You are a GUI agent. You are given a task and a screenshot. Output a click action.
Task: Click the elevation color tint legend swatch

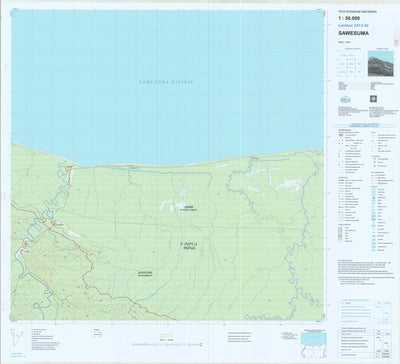point(340,234)
